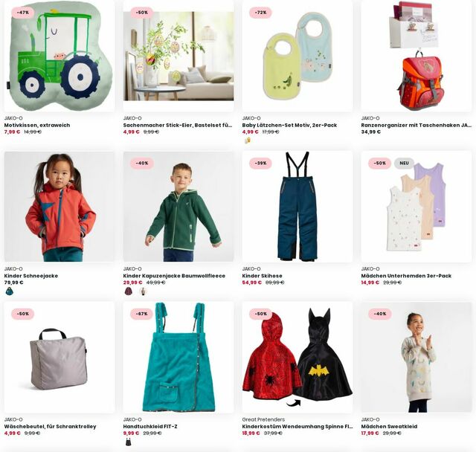476x452 pixels.
Task: Choose dark red variant of Kinder Kapuzenjacke
Action: pos(129,291)
